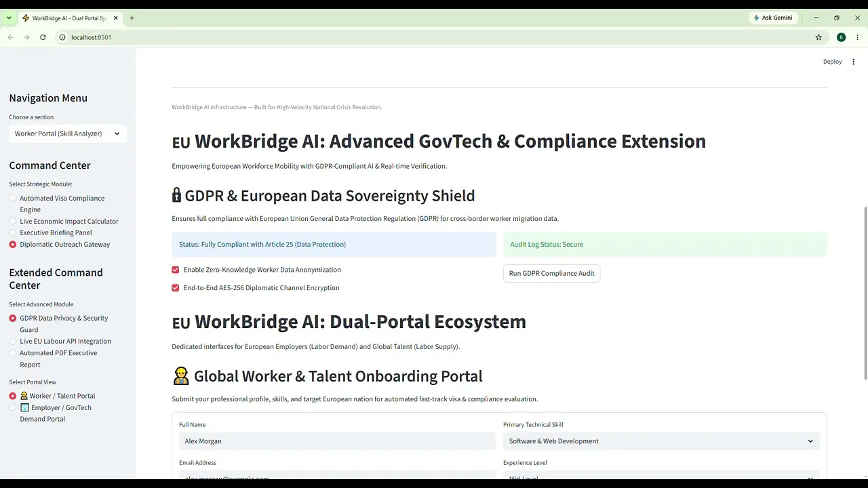Open the tab search dropdown arrow
Viewport: 868px width, 488px height.
point(9,18)
